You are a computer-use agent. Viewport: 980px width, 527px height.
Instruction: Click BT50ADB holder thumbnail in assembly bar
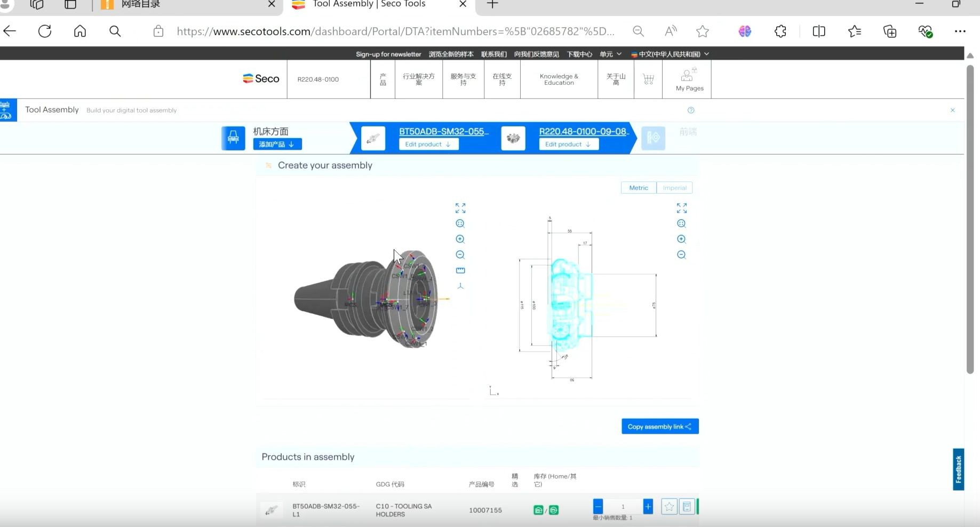(x=373, y=138)
